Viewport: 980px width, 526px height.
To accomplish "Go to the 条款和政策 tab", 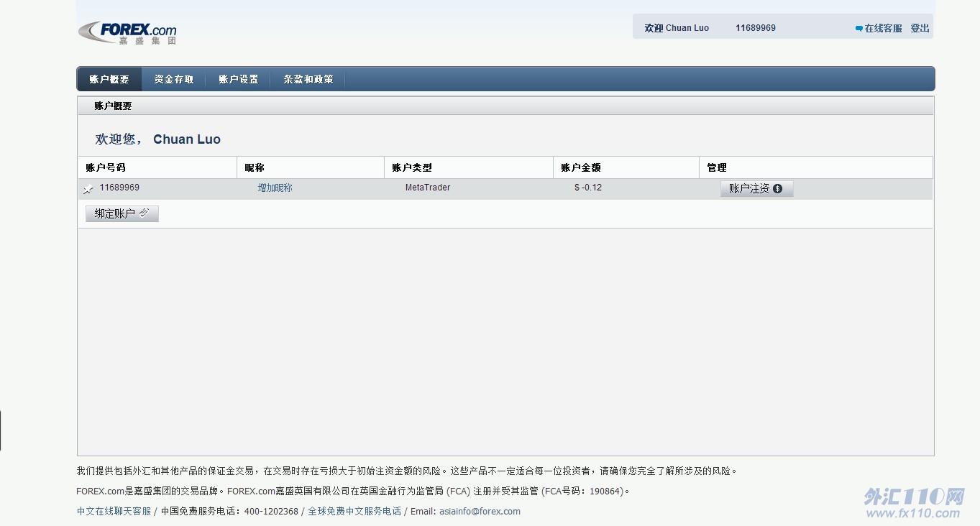I will click(x=308, y=79).
